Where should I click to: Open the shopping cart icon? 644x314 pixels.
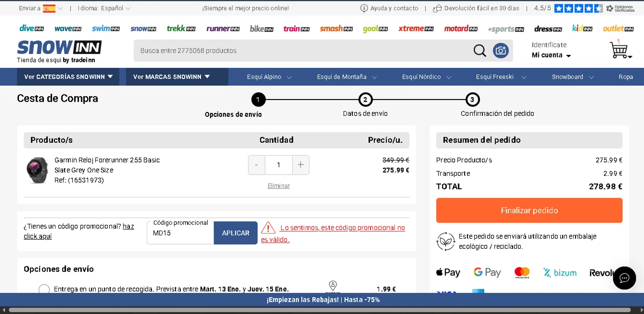click(x=620, y=50)
